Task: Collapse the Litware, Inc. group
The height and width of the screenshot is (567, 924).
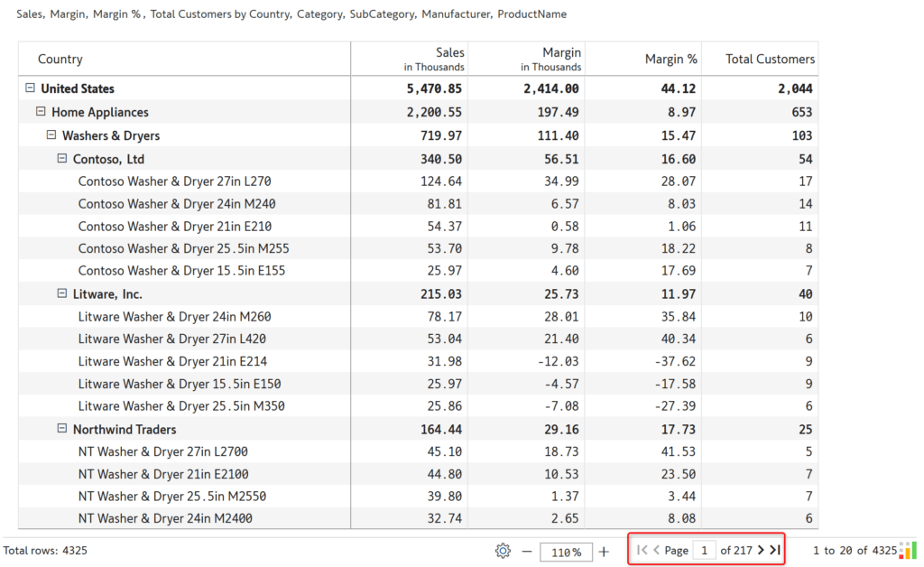Action: click(x=61, y=293)
